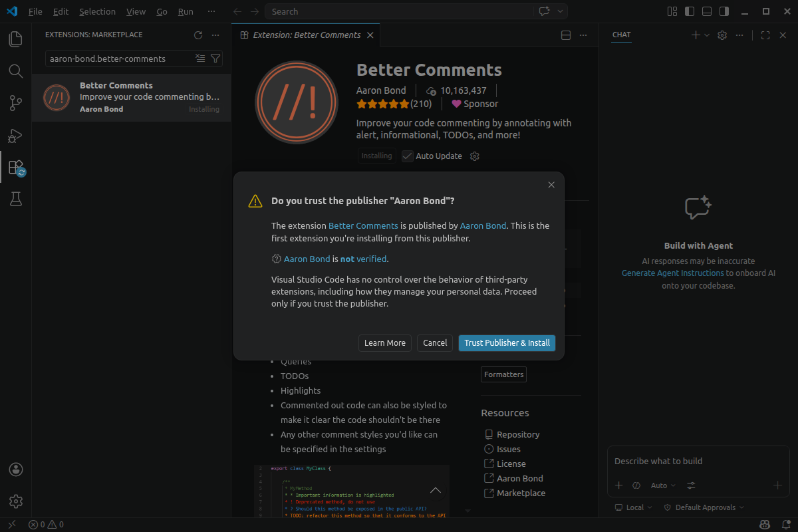Open the Extensions view icon
798x532 pixels.
pos(15,167)
